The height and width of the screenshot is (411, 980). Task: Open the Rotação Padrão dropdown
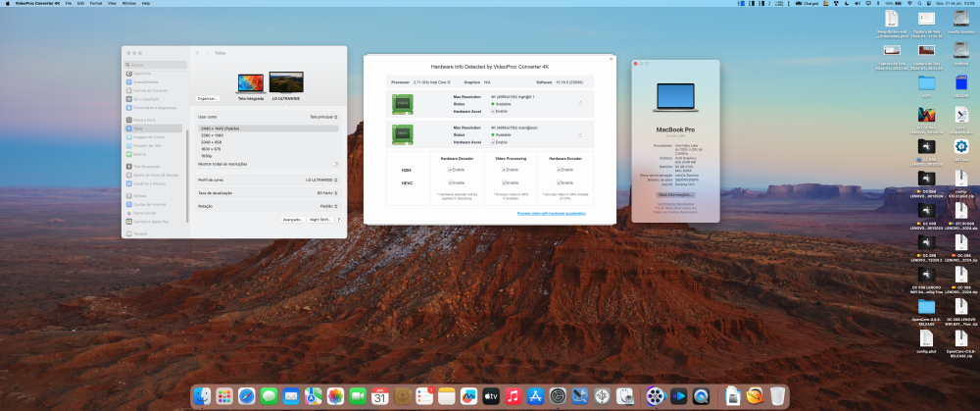328,206
